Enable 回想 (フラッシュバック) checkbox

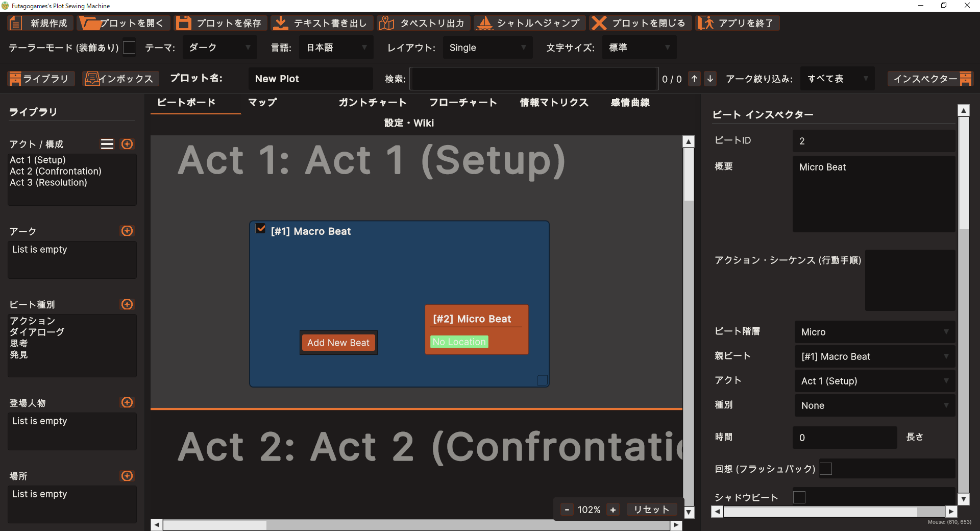[826, 469]
